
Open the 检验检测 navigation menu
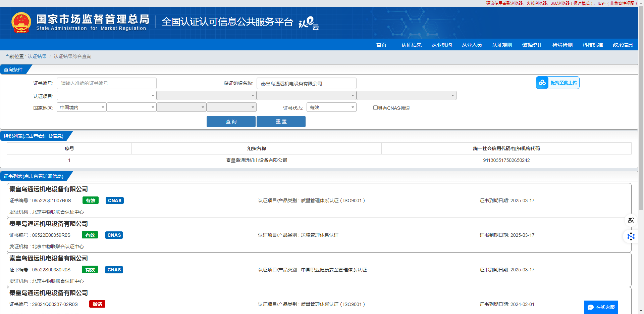562,45
